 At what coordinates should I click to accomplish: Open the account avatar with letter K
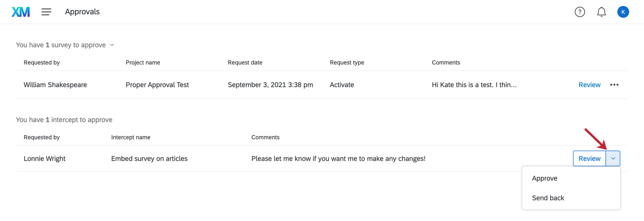point(623,12)
